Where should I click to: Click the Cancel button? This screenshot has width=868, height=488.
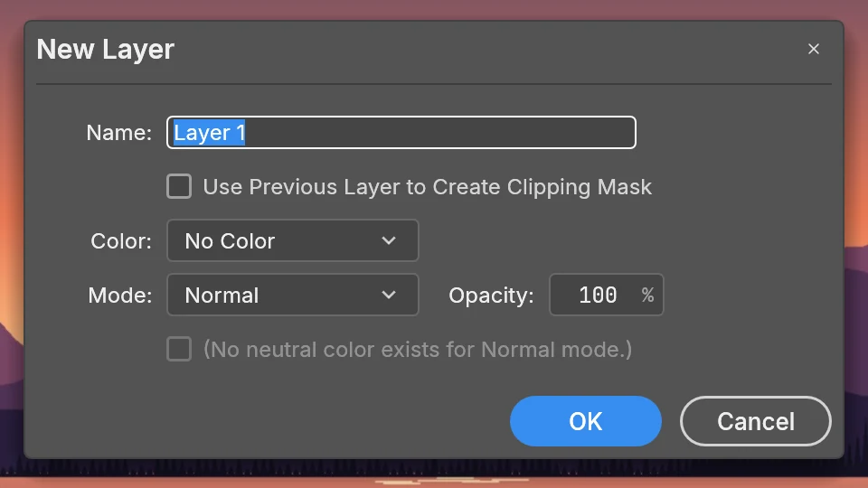tap(756, 421)
